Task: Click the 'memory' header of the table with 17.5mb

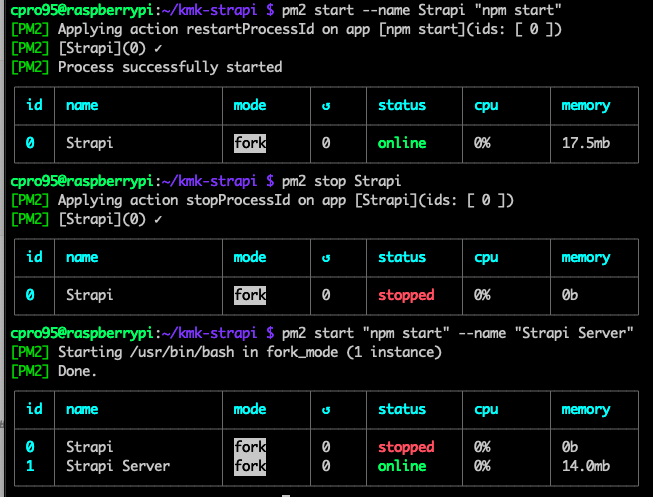Action: [586, 106]
